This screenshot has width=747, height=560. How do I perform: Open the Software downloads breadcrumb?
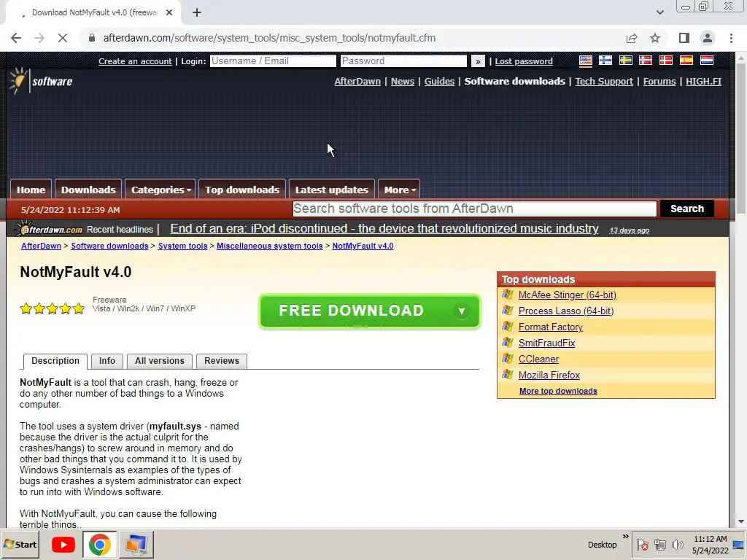[x=109, y=246]
